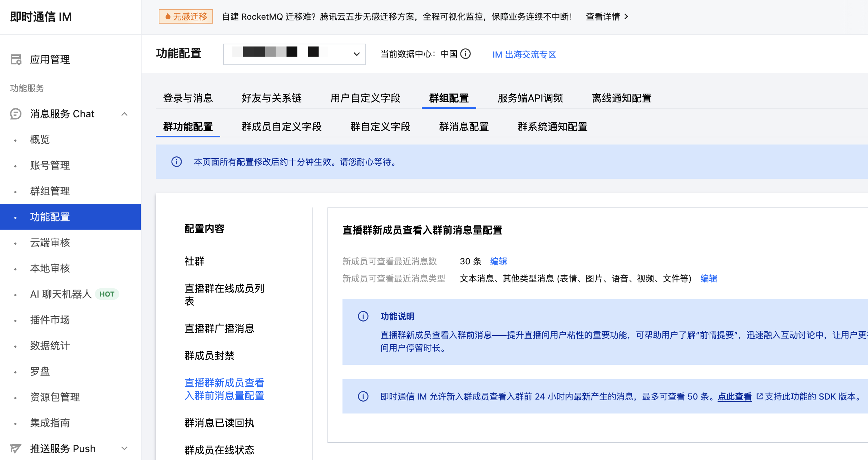
Task: Click the 推送服务 Push paper-plane icon
Action: (x=16, y=448)
